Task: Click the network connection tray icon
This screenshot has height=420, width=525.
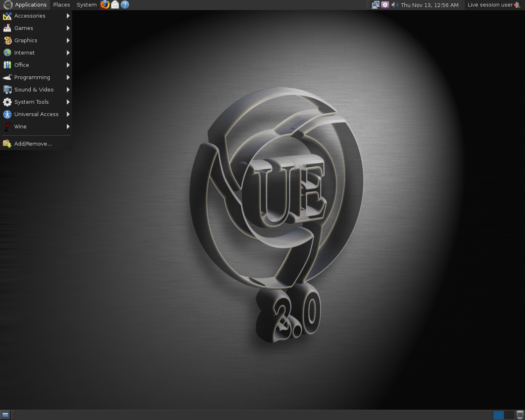Action: pos(375,5)
